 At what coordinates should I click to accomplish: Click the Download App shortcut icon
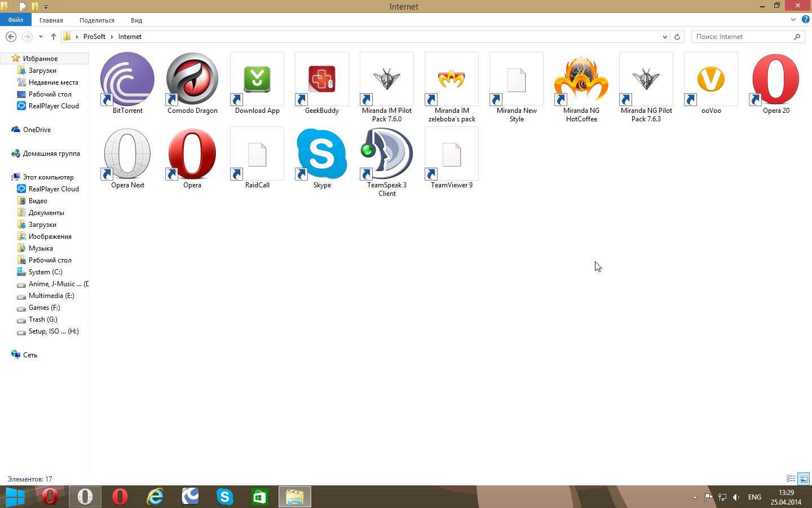(x=257, y=79)
